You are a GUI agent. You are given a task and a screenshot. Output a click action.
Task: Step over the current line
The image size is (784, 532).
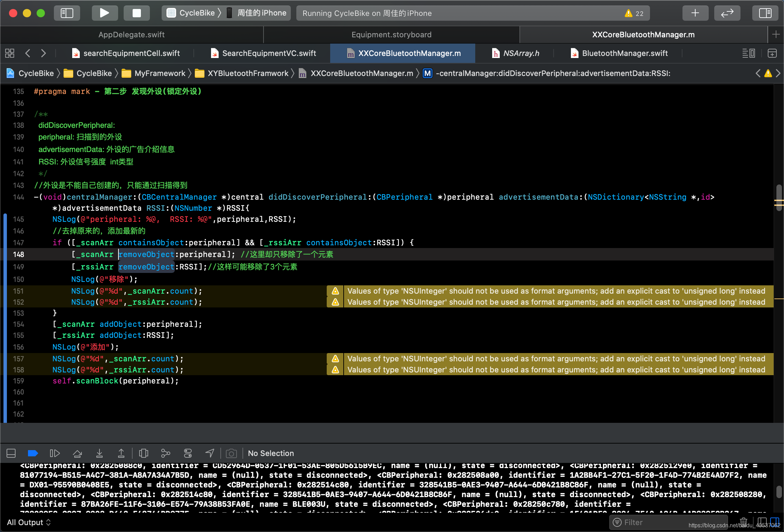click(x=77, y=453)
